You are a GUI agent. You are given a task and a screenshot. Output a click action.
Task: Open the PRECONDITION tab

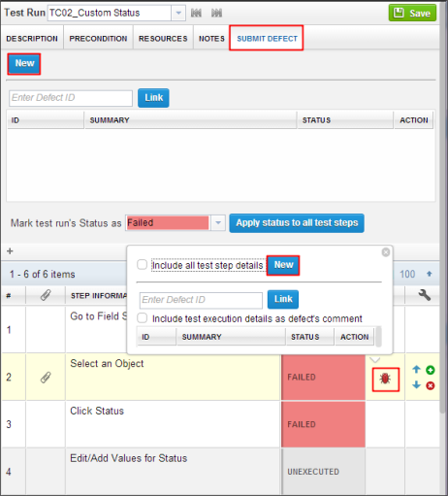pyautogui.click(x=98, y=39)
